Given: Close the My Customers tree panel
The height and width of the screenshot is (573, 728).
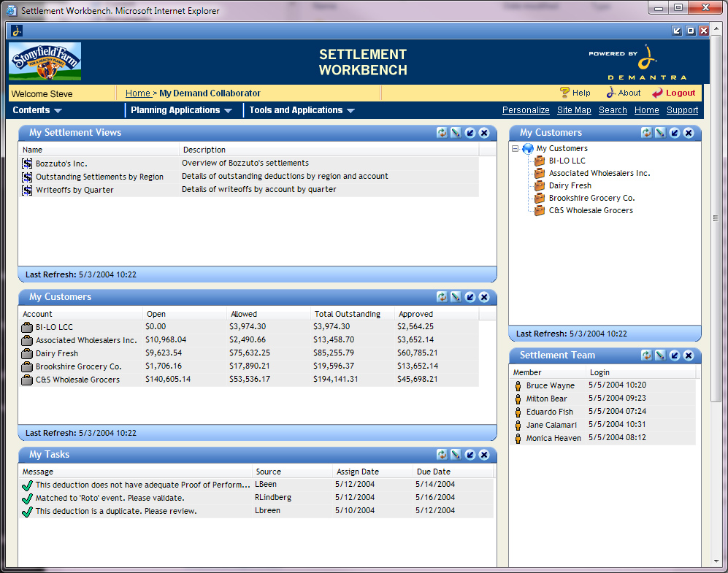Looking at the screenshot, I should 689,133.
